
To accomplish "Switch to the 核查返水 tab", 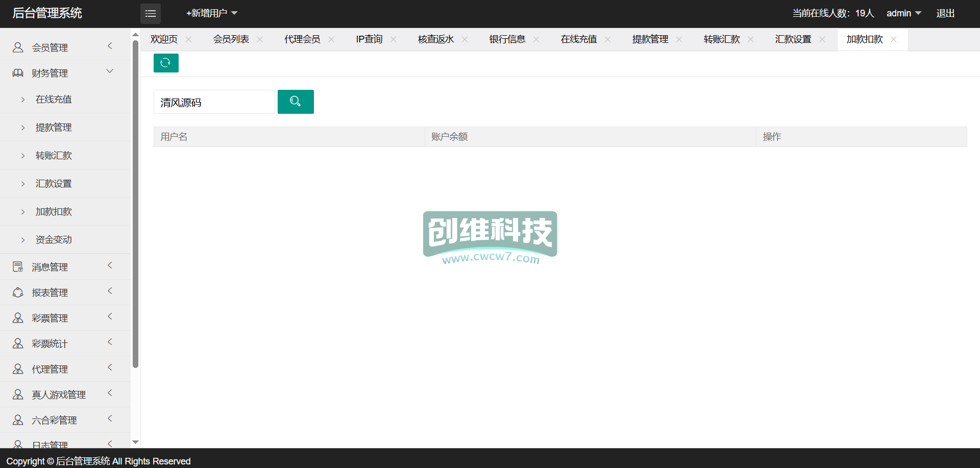I will (x=436, y=39).
